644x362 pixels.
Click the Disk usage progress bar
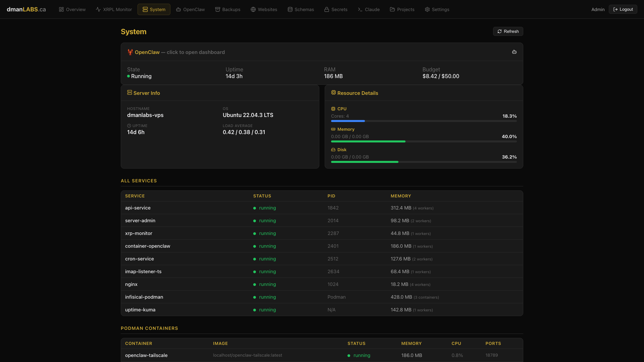click(x=424, y=162)
